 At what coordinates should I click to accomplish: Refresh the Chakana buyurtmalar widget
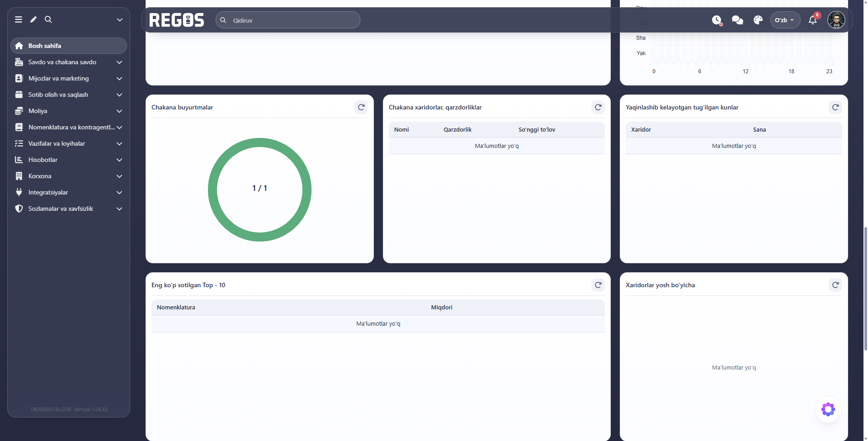point(361,107)
